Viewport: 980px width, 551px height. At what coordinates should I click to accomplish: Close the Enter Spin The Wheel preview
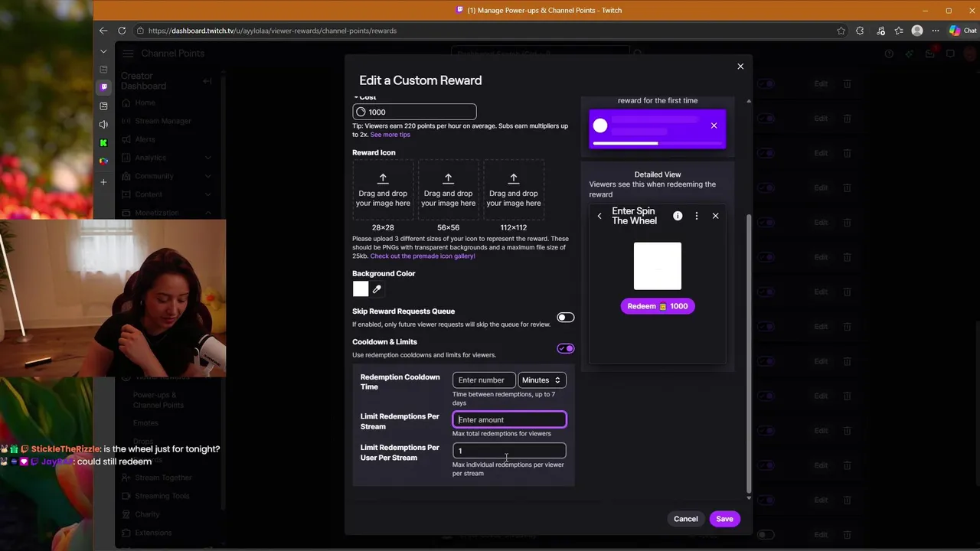tap(715, 217)
